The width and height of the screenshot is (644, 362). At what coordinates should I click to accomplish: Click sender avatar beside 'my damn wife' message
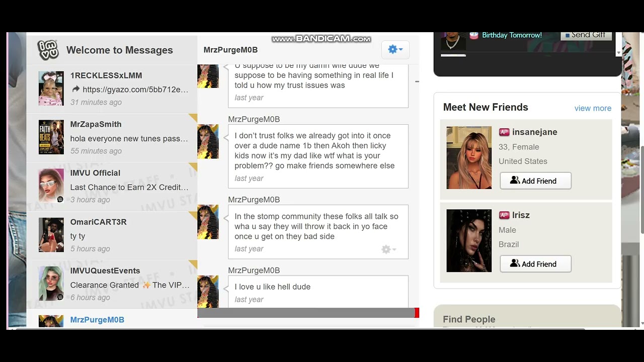point(208,76)
